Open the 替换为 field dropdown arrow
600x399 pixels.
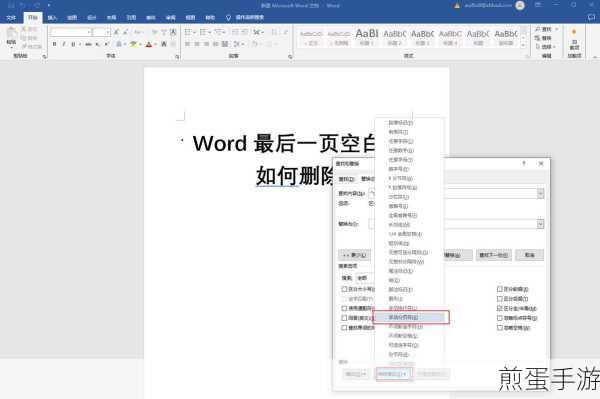(540, 224)
